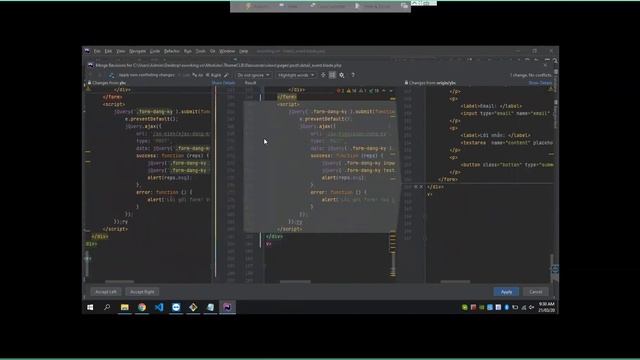
Task: Click 'e.preventDefault();' in the left pane
Action: coord(151,119)
